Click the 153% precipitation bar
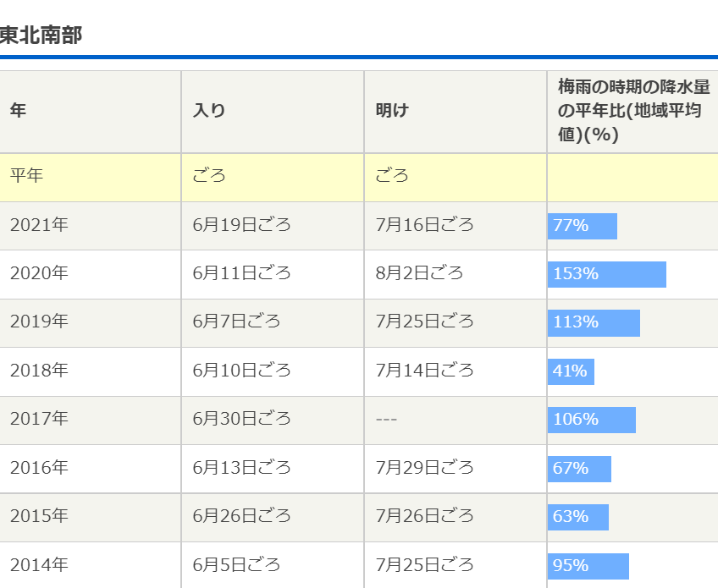 click(607, 275)
